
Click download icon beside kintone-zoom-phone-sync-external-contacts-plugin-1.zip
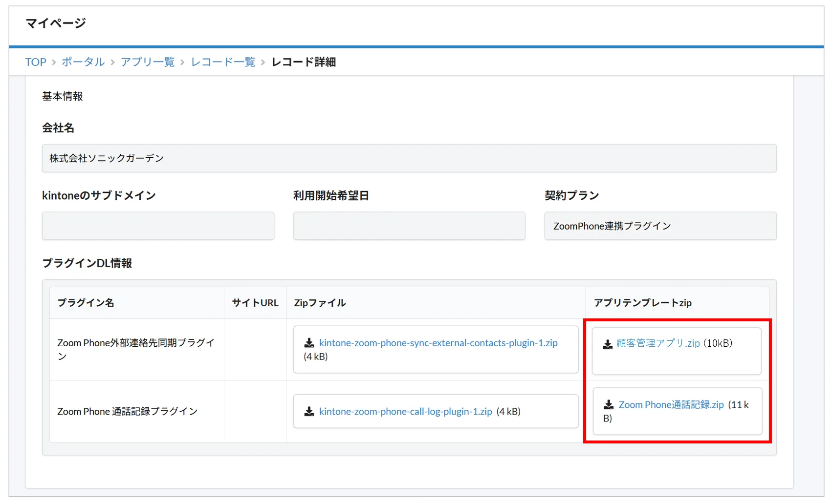click(309, 343)
